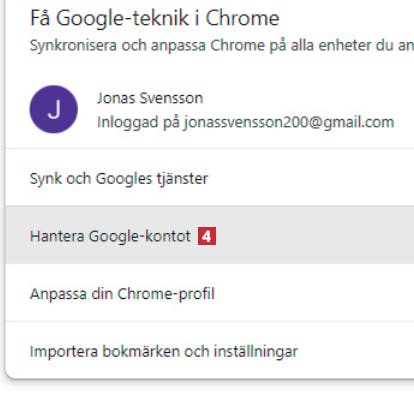Click the word Synk in the sync row
The width and height of the screenshot is (414, 396).
click(x=46, y=179)
